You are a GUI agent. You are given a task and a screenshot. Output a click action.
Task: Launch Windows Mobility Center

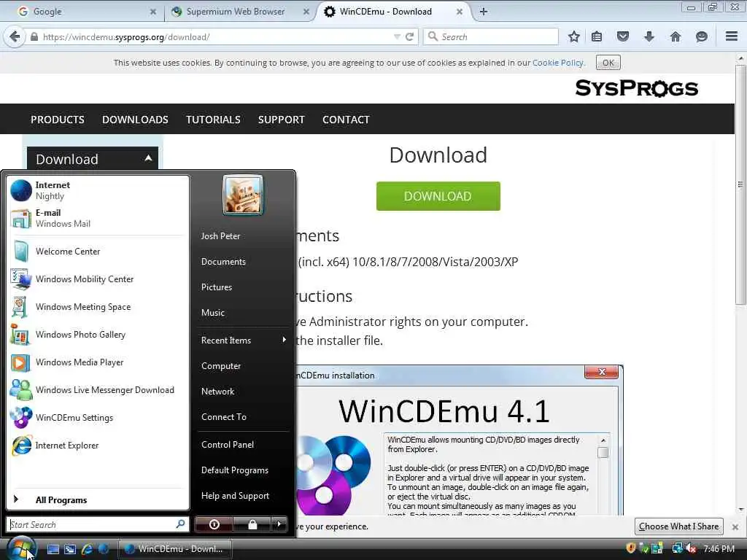[98, 279]
